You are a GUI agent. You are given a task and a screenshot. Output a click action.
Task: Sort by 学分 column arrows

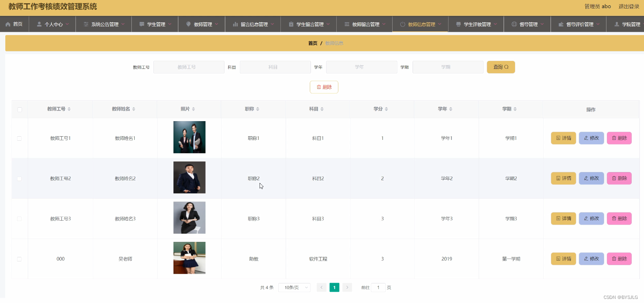point(386,109)
